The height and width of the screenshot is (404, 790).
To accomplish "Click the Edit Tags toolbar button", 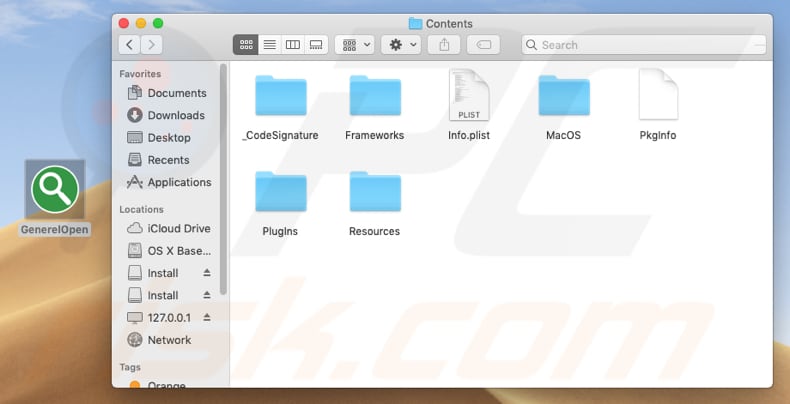I will tap(483, 45).
